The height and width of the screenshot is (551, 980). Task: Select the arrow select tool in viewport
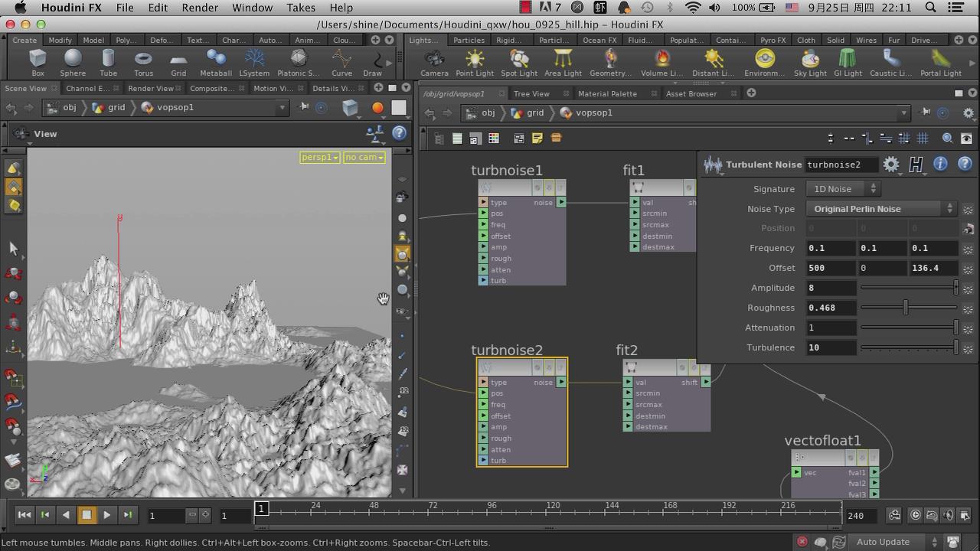tap(13, 248)
